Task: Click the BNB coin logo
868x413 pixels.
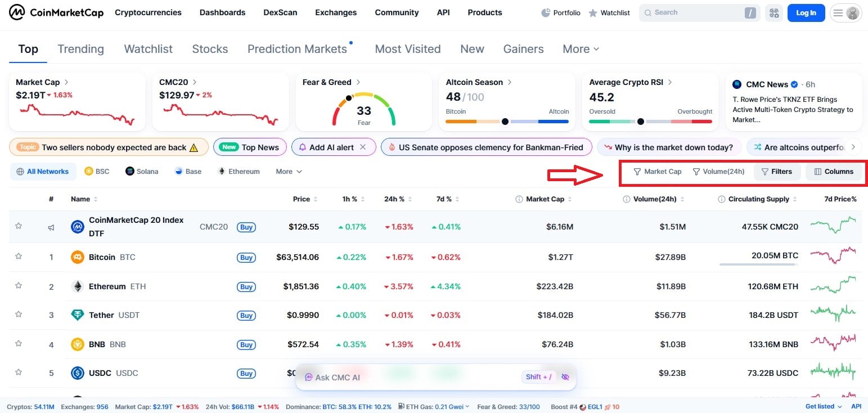Action: [x=78, y=344]
